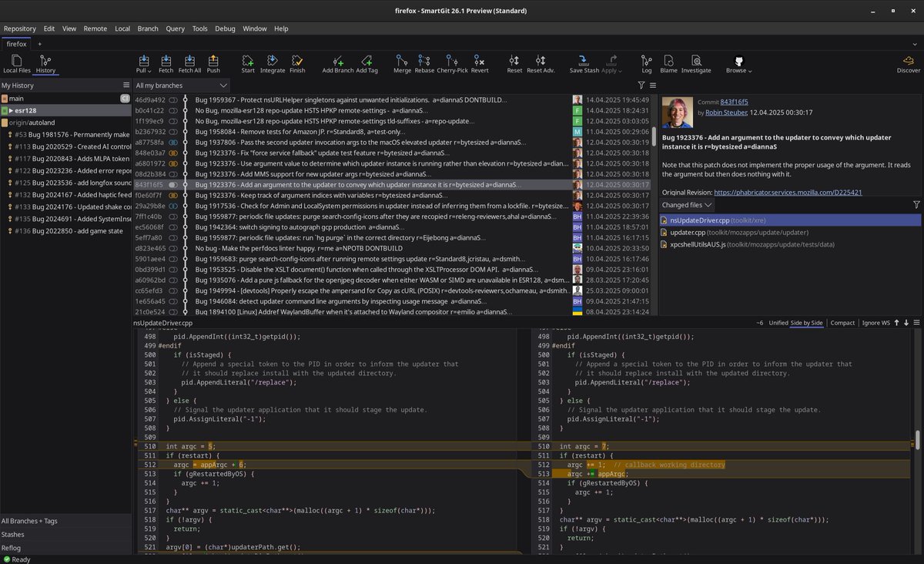This screenshot has height=564, width=924.
Task: Open the commit list hamburger menu
Action: tap(652, 86)
